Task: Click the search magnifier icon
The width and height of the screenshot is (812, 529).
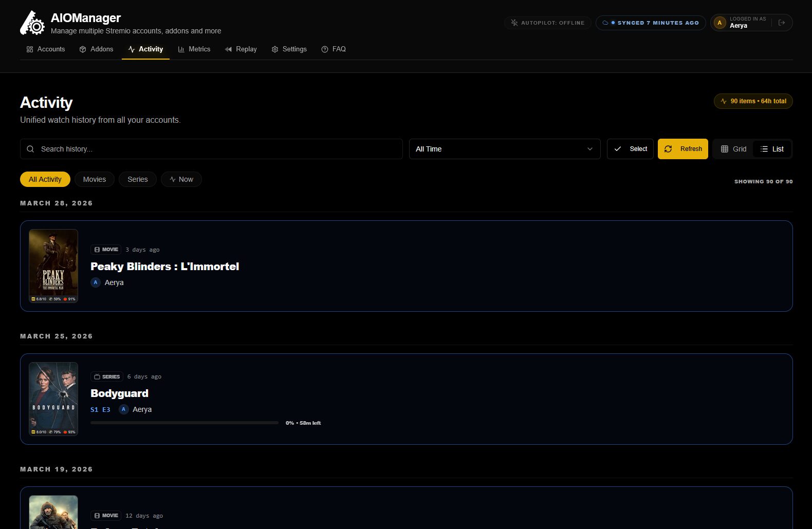Action: [x=30, y=149]
